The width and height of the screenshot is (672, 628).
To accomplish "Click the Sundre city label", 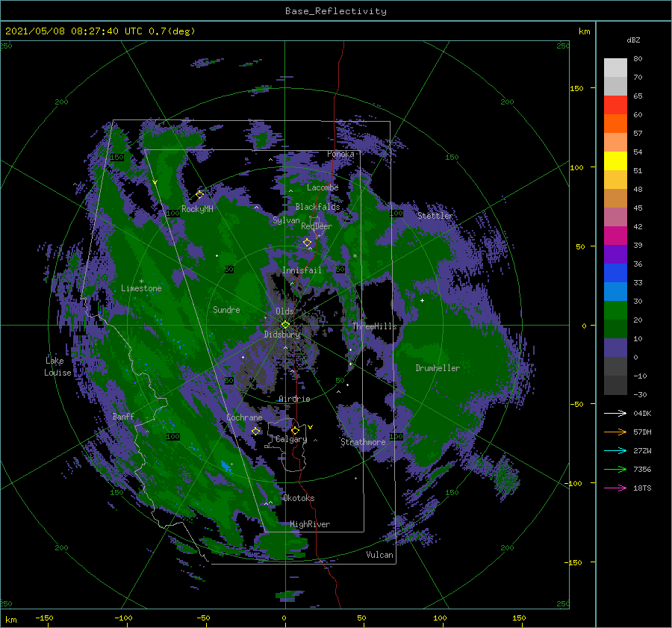I will tap(226, 309).
